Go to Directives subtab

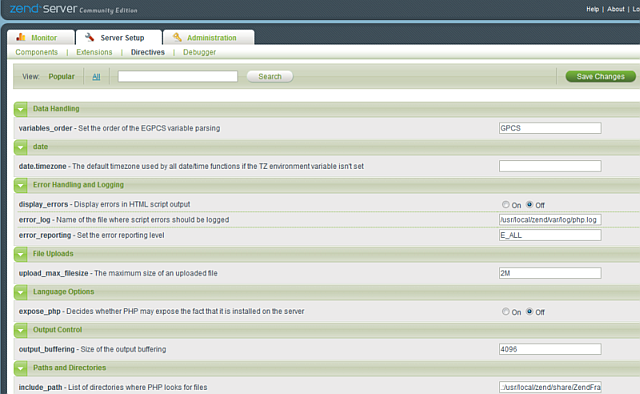pos(148,52)
